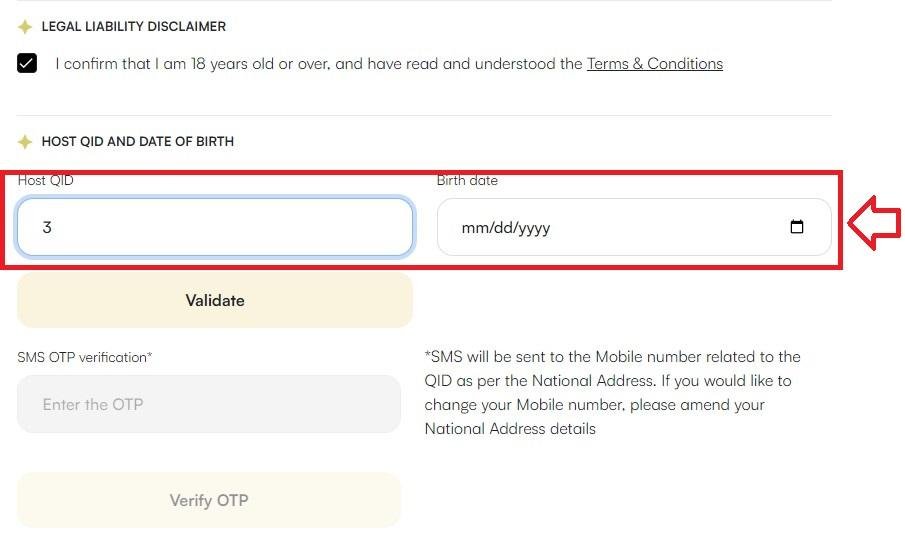Open the calendar picker icon in Birth date

pyautogui.click(x=796, y=226)
